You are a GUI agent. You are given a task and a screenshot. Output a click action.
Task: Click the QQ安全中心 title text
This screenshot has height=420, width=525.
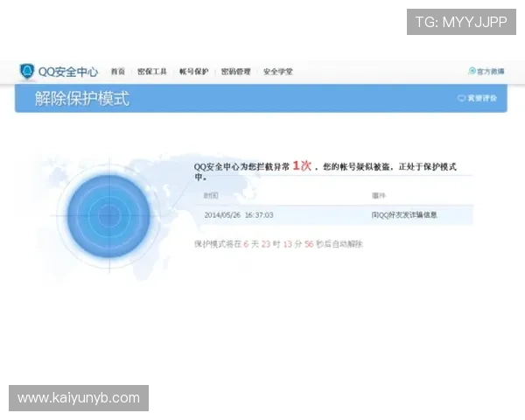(x=68, y=72)
